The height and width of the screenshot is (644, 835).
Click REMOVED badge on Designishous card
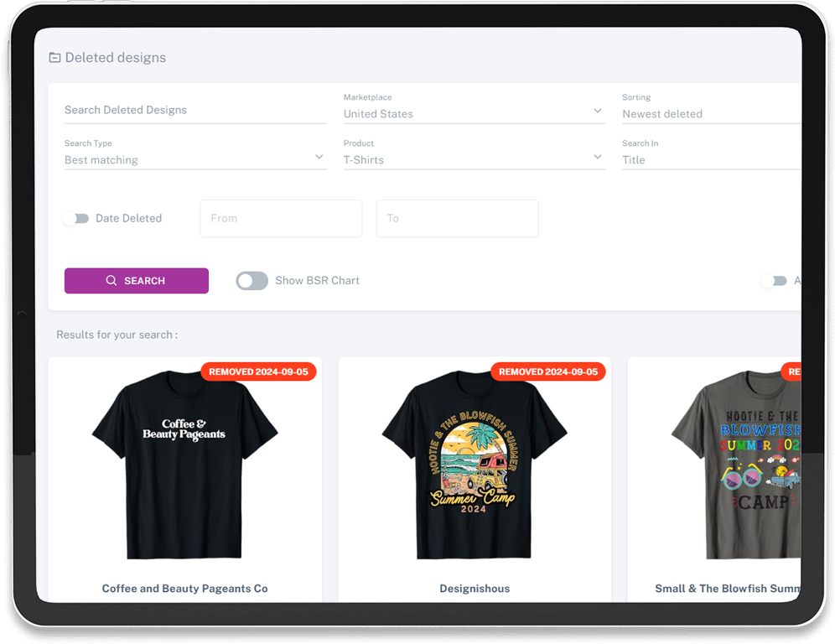tap(548, 371)
